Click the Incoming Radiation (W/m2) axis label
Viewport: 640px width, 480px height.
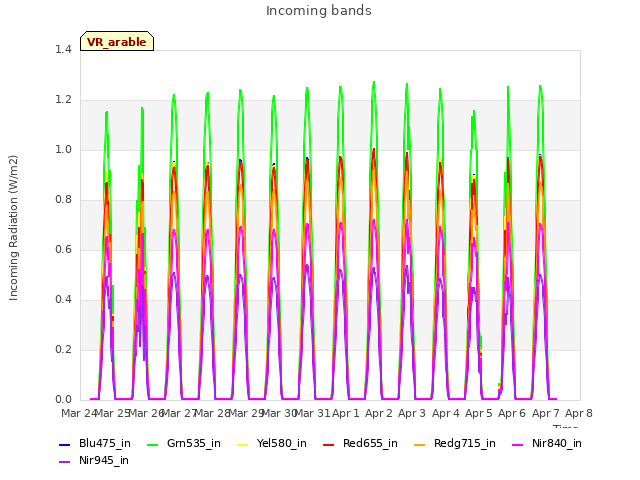13,228
